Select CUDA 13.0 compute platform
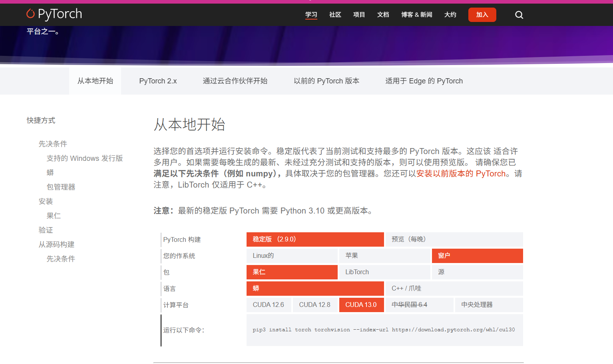Viewport: 613px width, 364px height. [362, 305]
